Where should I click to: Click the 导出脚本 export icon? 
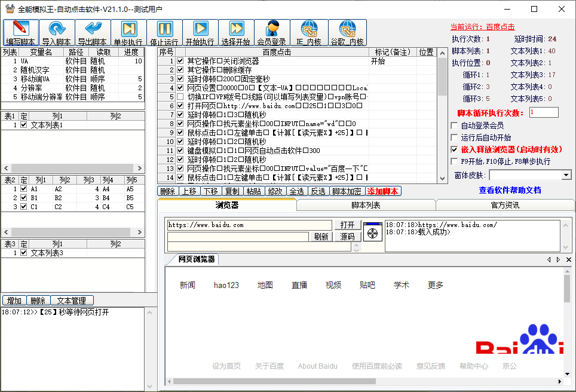[x=93, y=33]
